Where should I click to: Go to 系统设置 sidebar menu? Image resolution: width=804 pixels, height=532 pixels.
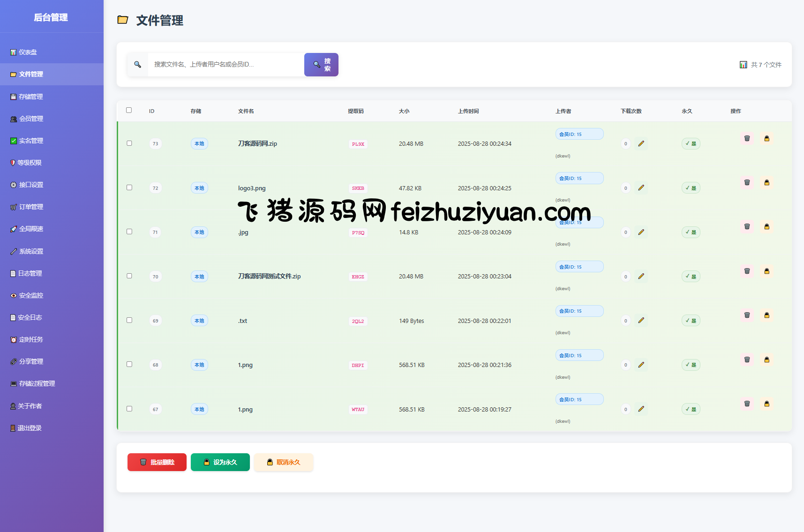31,251
